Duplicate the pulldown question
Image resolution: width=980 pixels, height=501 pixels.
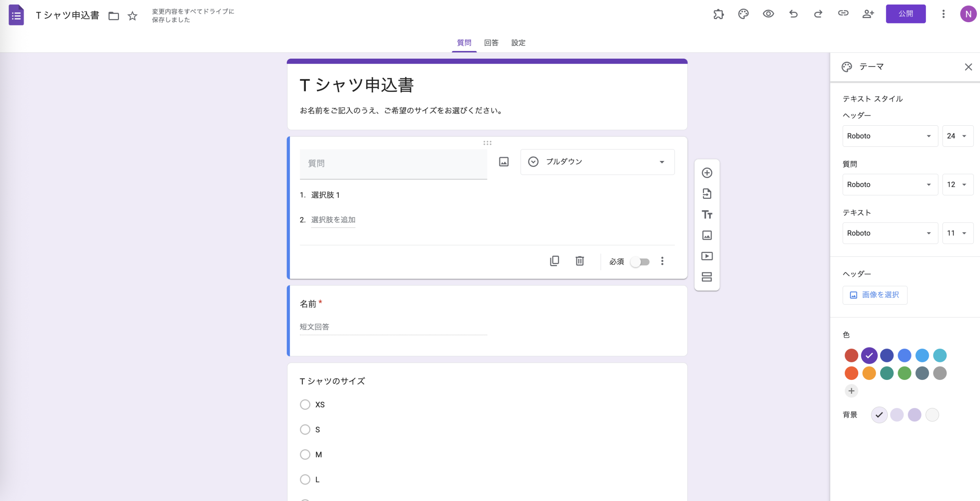[555, 261]
